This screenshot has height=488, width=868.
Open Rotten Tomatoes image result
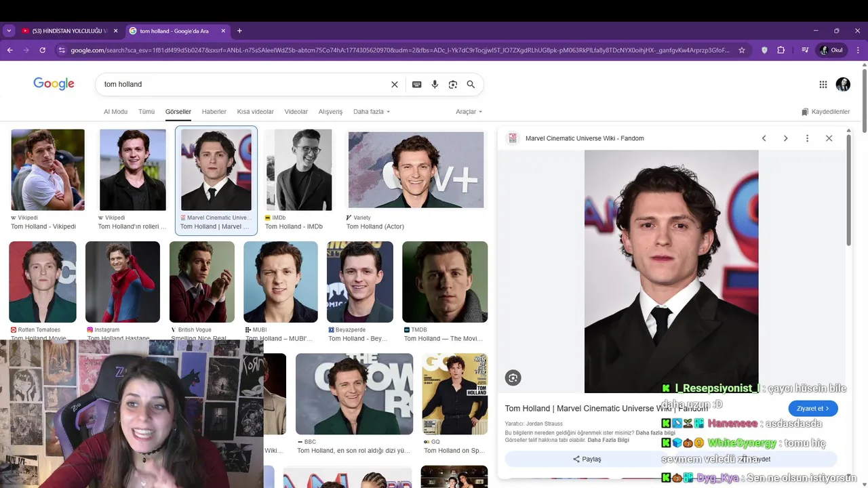[43, 282]
